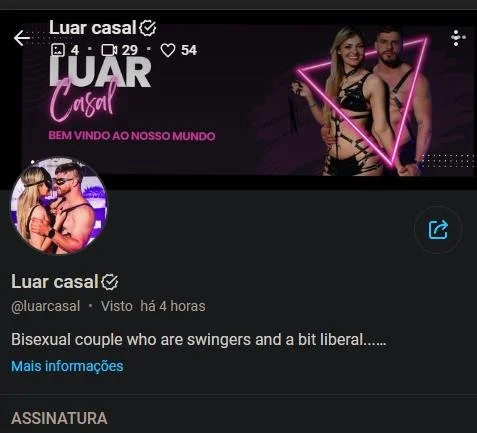Click the BEM VINDO AO NOSSO MUNDO text
Image resolution: width=477 pixels, height=433 pixels.
click(x=132, y=136)
